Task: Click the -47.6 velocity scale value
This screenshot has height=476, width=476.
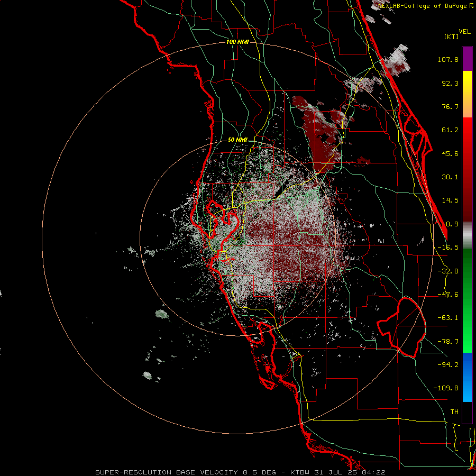Action: [x=448, y=295]
